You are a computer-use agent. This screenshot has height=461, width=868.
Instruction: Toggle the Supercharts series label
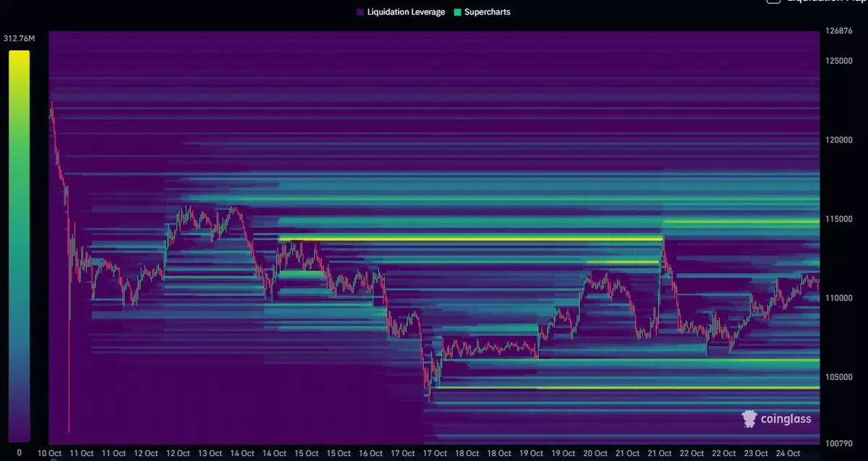[x=487, y=12]
